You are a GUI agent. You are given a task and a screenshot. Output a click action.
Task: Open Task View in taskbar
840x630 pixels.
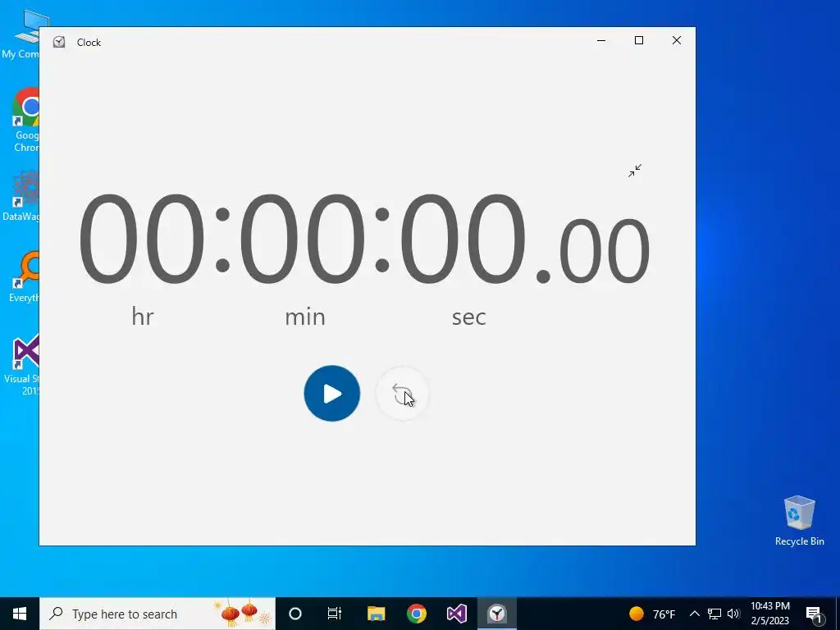click(335, 614)
